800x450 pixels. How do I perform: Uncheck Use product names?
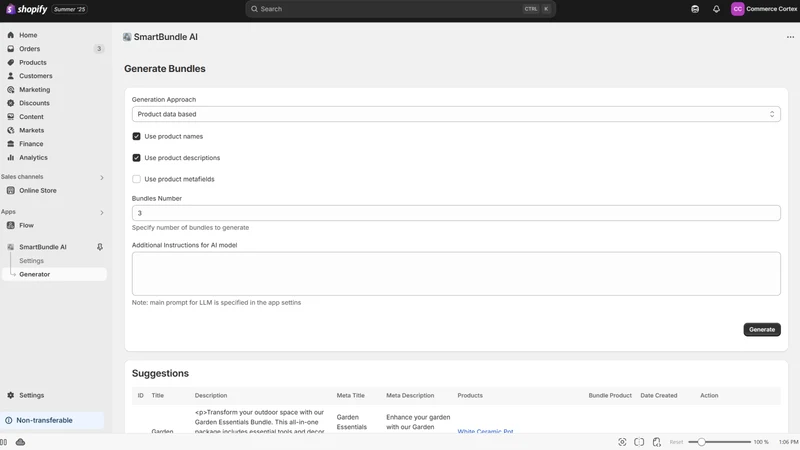pyautogui.click(x=136, y=136)
